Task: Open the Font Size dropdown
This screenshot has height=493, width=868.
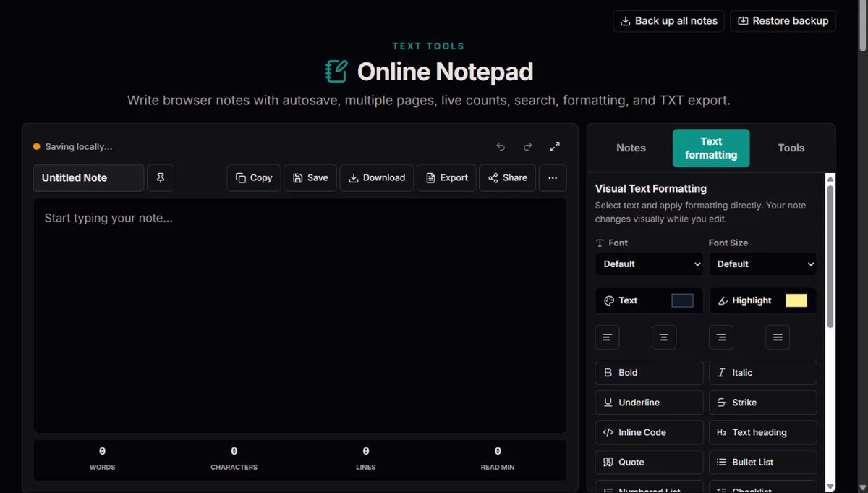Action: click(762, 264)
